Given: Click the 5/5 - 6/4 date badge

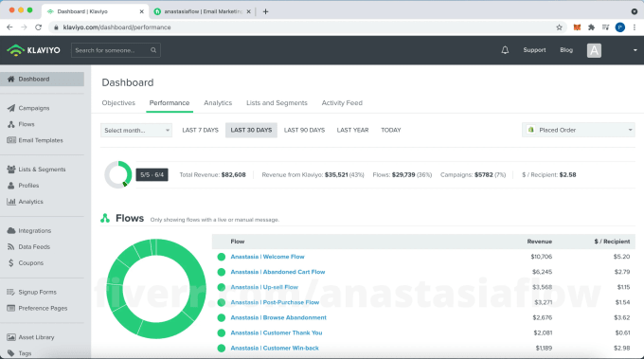Looking at the screenshot, I should (152, 174).
